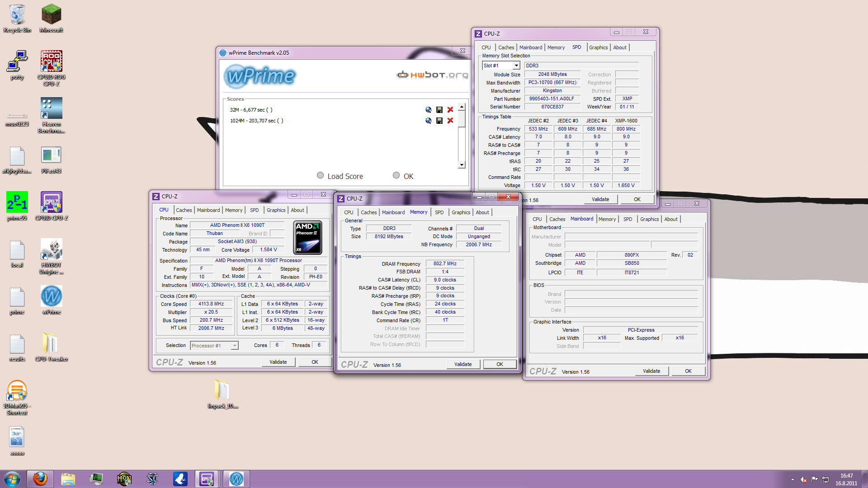Launch the putty desktop shortcut
This screenshot has height=488, width=868.
pyautogui.click(x=17, y=65)
